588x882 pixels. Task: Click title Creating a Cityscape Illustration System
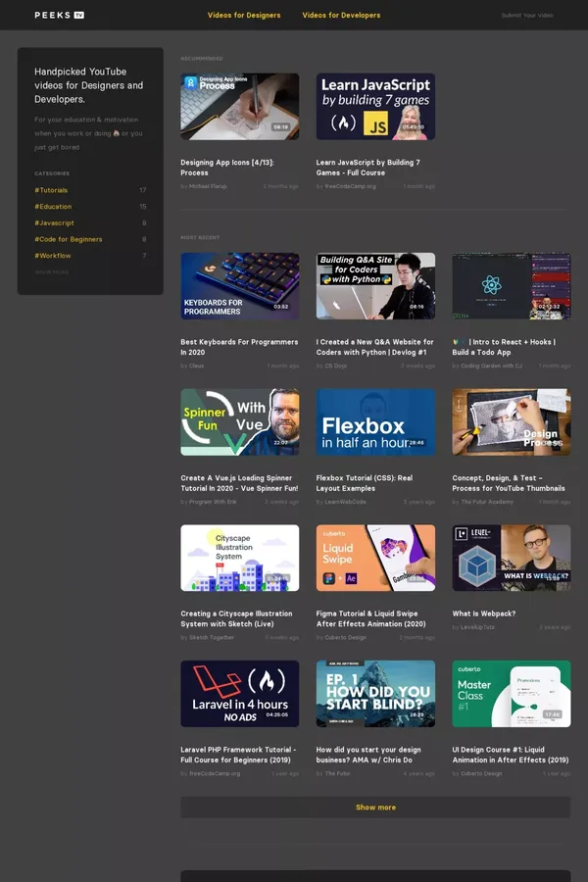tap(236, 618)
